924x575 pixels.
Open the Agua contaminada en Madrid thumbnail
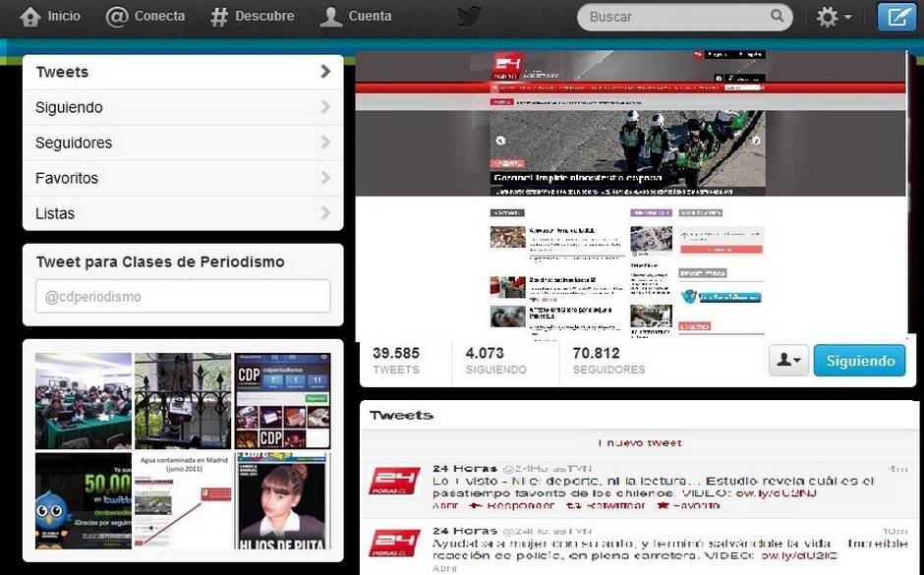[183, 500]
